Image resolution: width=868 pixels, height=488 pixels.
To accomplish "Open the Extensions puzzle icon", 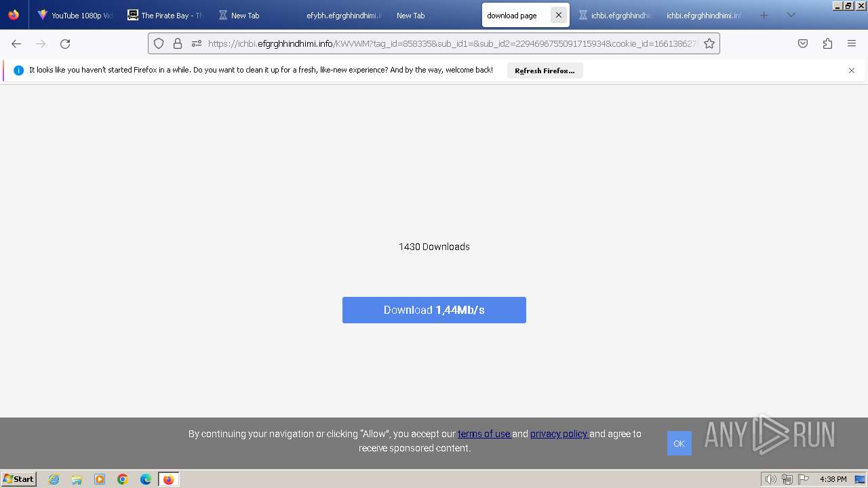I will (x=827, y=43).
